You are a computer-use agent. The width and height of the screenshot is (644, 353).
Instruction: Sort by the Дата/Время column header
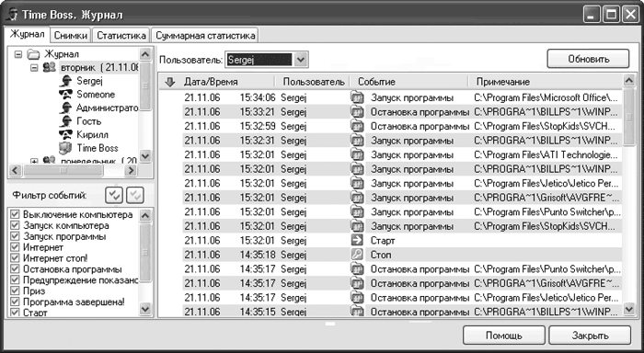point(228,82)
